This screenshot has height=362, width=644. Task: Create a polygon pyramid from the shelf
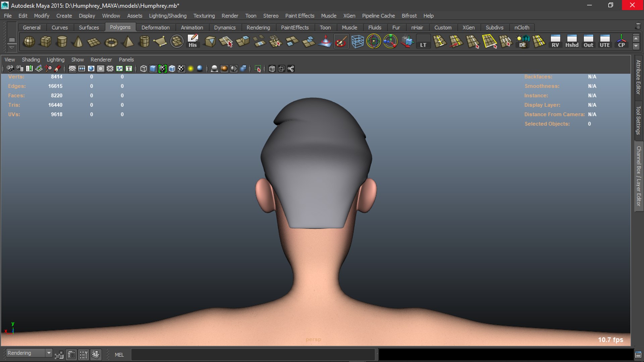point(128,42)
